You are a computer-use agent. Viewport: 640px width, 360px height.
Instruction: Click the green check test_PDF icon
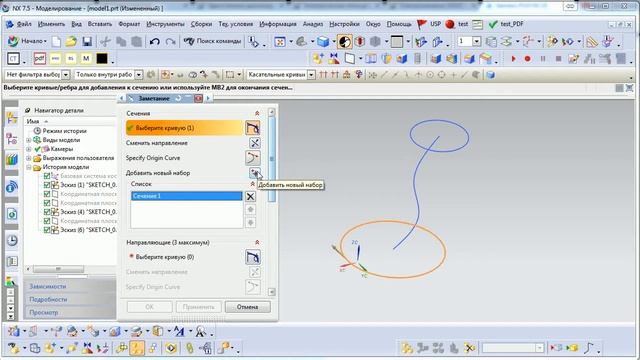click(x=493, y=24)
